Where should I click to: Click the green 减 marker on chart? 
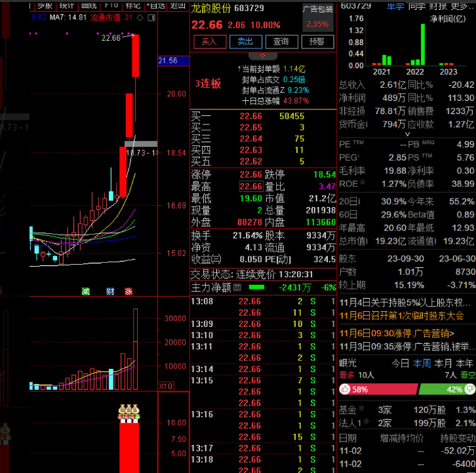(x=85, y=292)
